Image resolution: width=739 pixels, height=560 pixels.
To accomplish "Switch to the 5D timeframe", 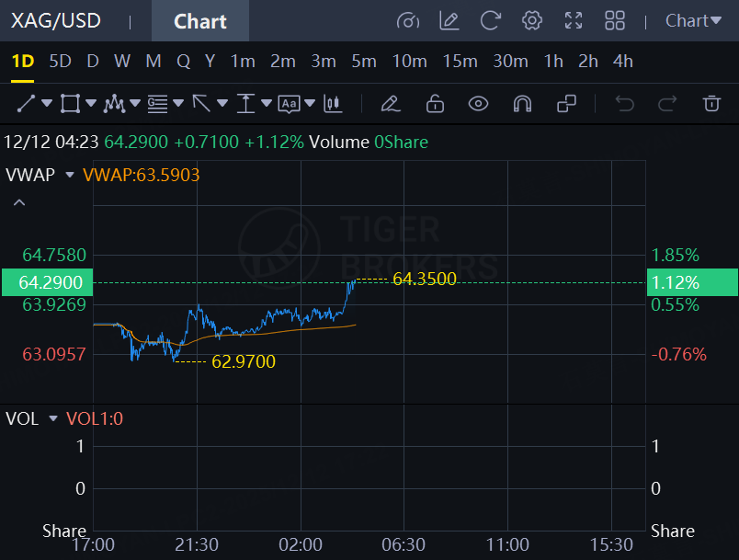I will (60, 62).
